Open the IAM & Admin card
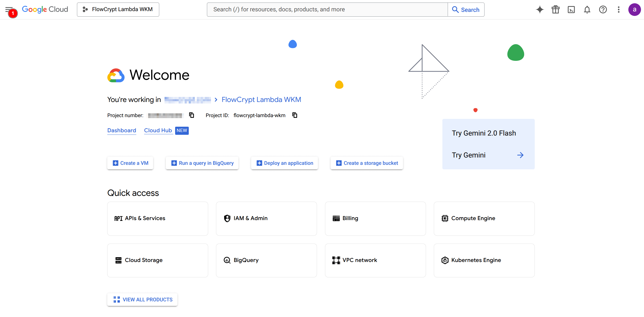The image size is (644, 317). click(266, 219)
